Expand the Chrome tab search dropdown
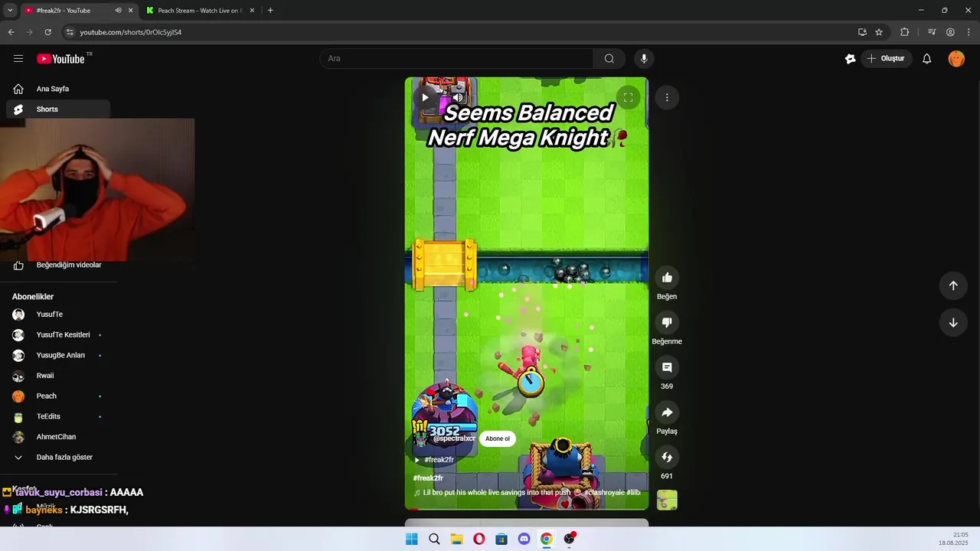980x551 pixels. (x=10, y=11)
